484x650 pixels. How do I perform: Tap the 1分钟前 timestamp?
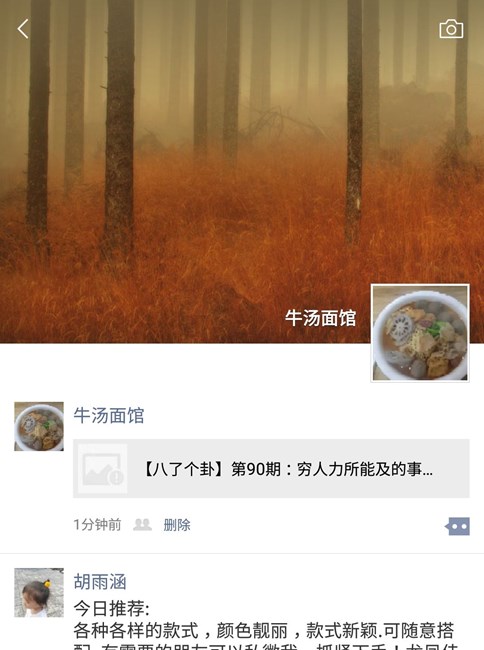point(97,525)
